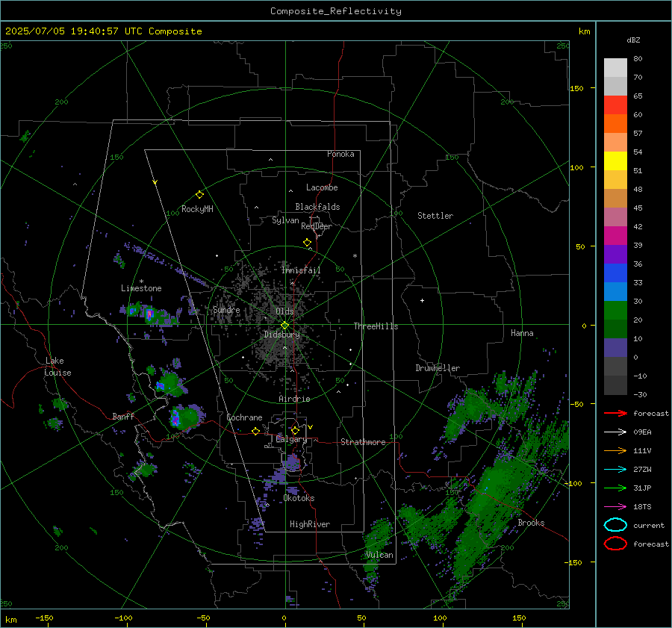Select the orange 60–57 dBZ color swatch
Screen dimensions: 672x628
coord(615,123)
